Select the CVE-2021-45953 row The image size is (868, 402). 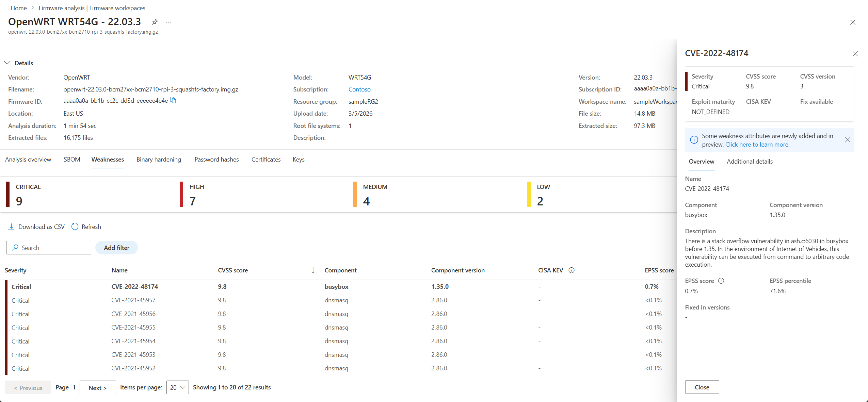coord(340,355)
